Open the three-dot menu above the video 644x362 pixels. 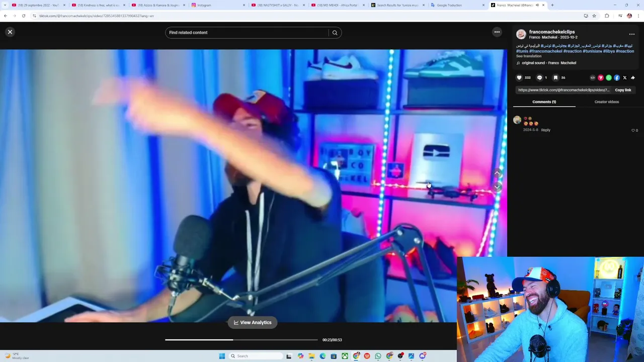click(497, 32)
